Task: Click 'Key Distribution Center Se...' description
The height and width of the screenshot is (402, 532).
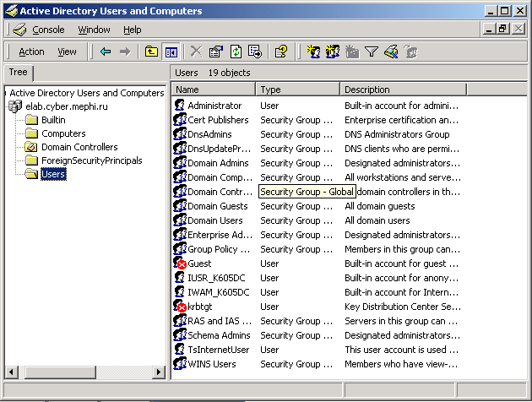Action: tap(403, 307)
